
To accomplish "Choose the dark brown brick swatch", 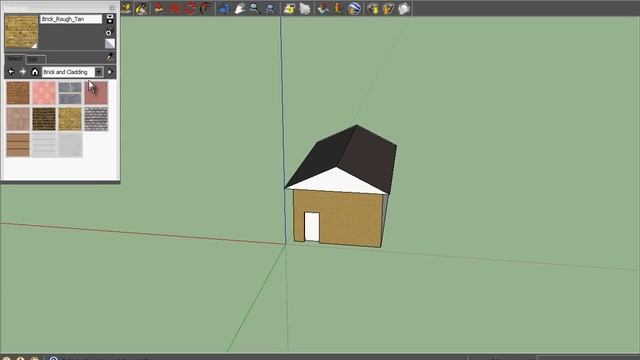I will [44, 119].
